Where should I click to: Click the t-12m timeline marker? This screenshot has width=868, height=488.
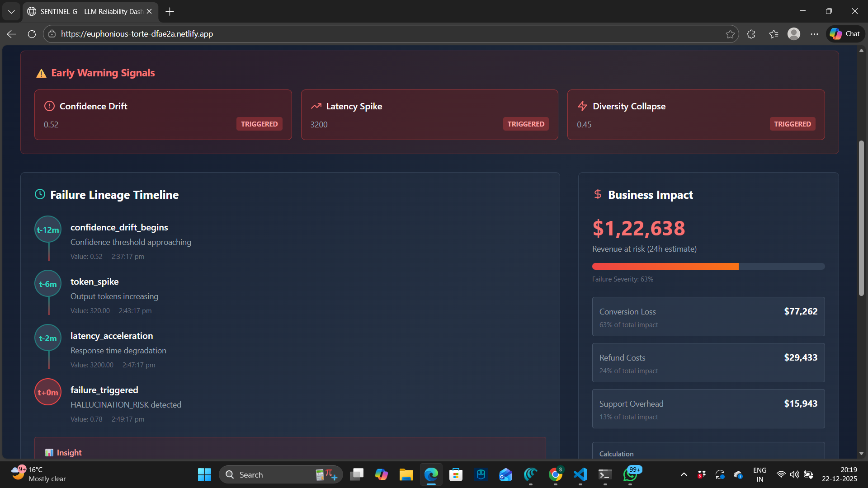tap(48, 230)
